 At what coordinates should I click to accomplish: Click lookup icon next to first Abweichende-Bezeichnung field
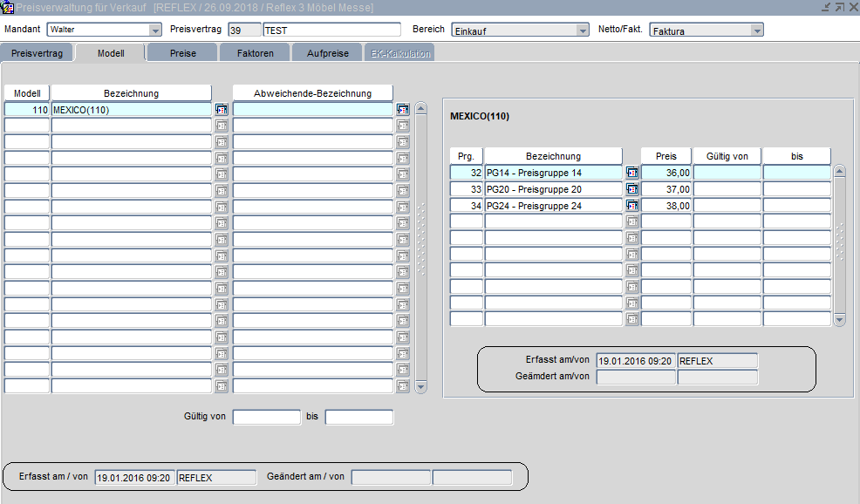tap(403, 110)
